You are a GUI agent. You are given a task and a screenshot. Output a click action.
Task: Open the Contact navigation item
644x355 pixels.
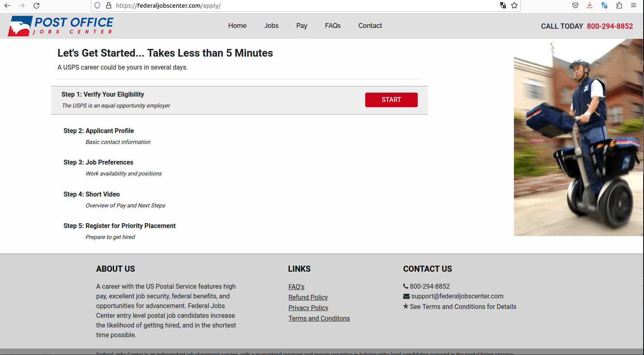(x=370, y=25)
